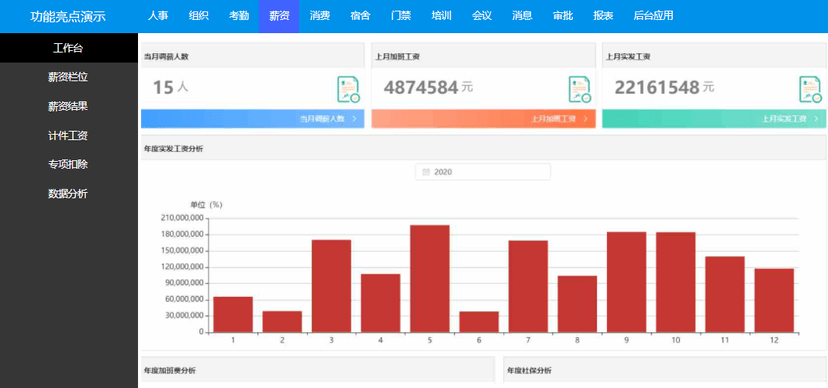Click the month 1 bar in the chart
828x388 pixels.
click(x=233, y=315)
